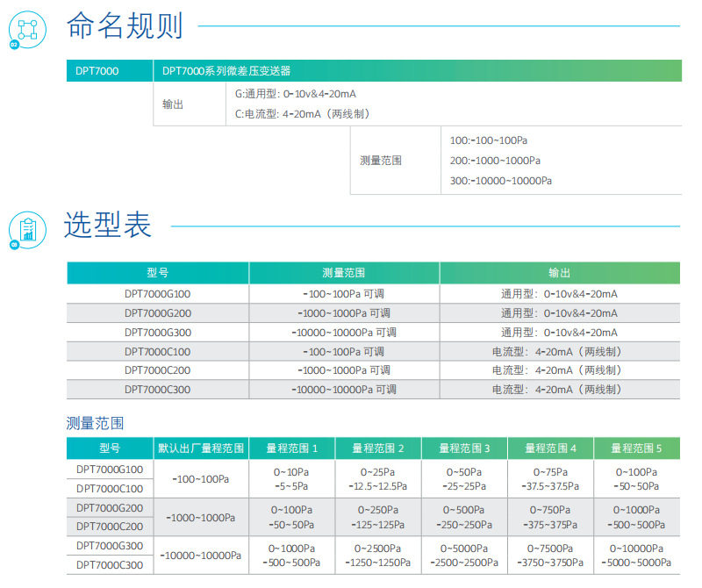Viewport: 702px width, 588px height.
Task: Click DPT7000C200 in the selection table
Action: coord(158,370)
